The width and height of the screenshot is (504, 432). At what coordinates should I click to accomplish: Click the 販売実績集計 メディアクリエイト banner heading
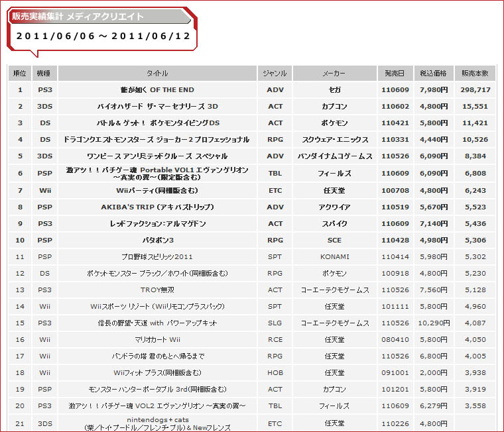coord(78,17)
